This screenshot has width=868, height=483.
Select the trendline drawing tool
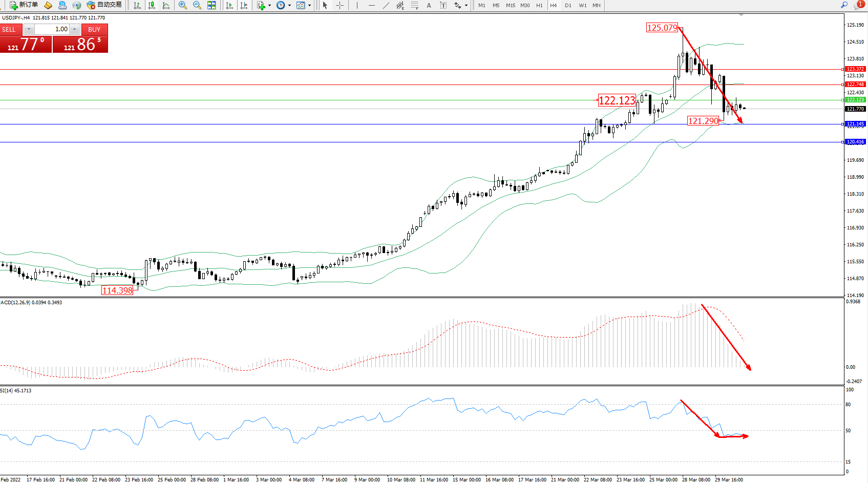click(x=386, y=5)
